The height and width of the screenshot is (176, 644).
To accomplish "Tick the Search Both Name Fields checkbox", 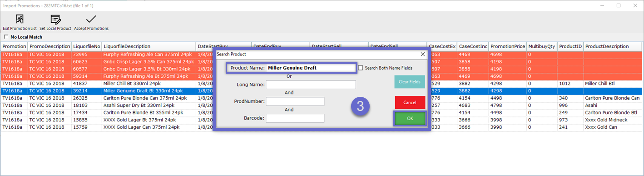I will click(361, 68).
